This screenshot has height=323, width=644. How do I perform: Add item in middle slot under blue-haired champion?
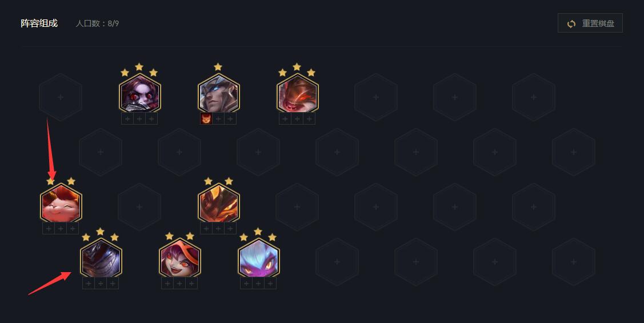pyautogui.click(x=258, y=284)
